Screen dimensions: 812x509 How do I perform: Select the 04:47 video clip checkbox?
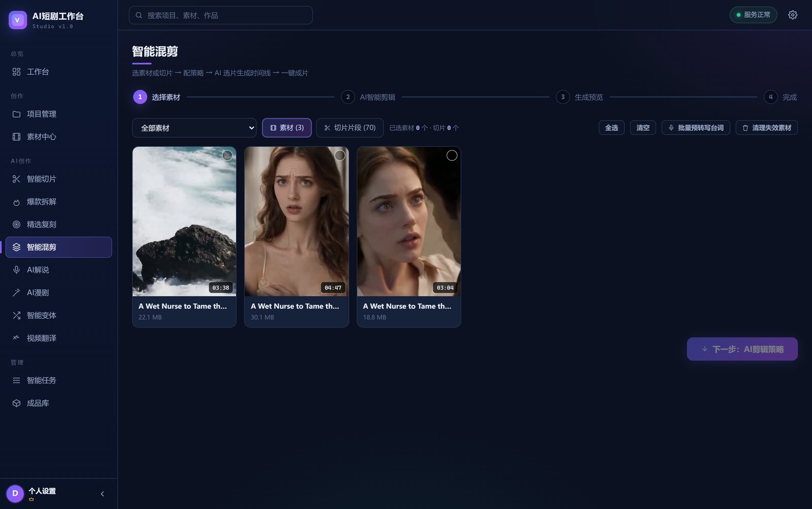click(x=340, y=155)
